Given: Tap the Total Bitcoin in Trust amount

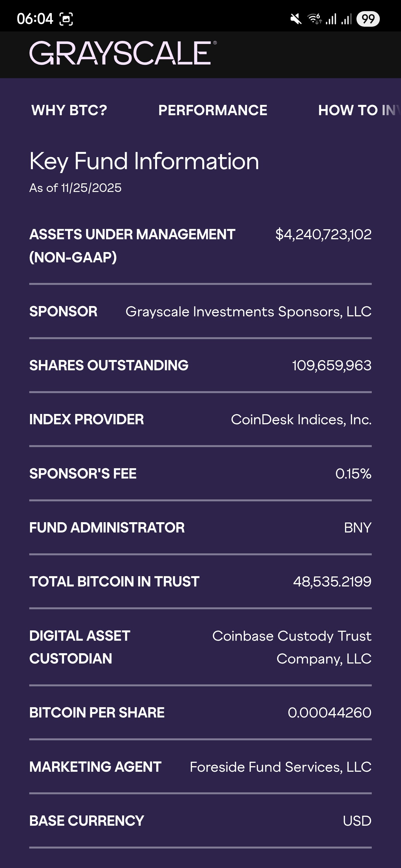Looking at the screenshot, I should [332, 581].
